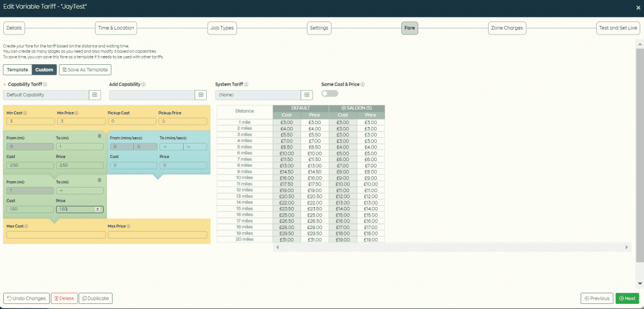Image resolution: width=644 pixels, height=309 pixels.
Task: Click the empty Add Capability field
Action: point(152,95)
